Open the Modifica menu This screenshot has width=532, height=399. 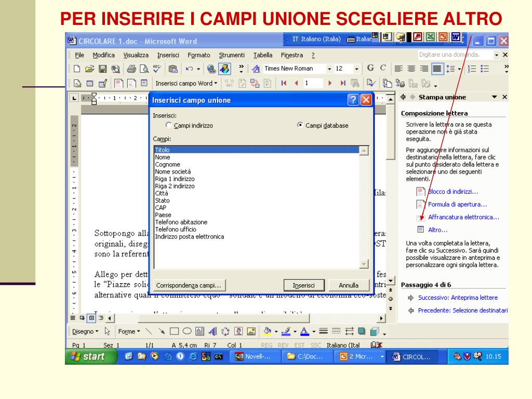[x=103, y=55]
